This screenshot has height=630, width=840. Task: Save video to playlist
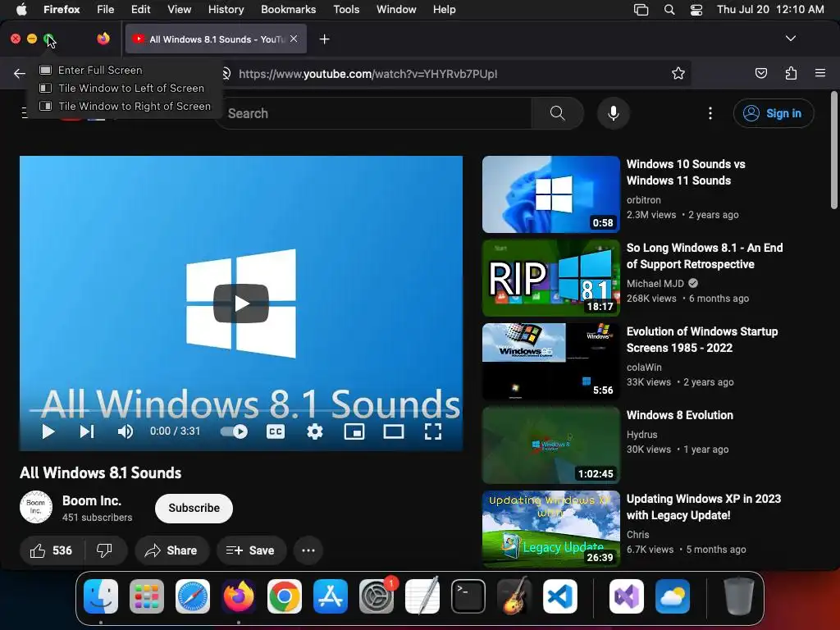click(x=251, y=550)
